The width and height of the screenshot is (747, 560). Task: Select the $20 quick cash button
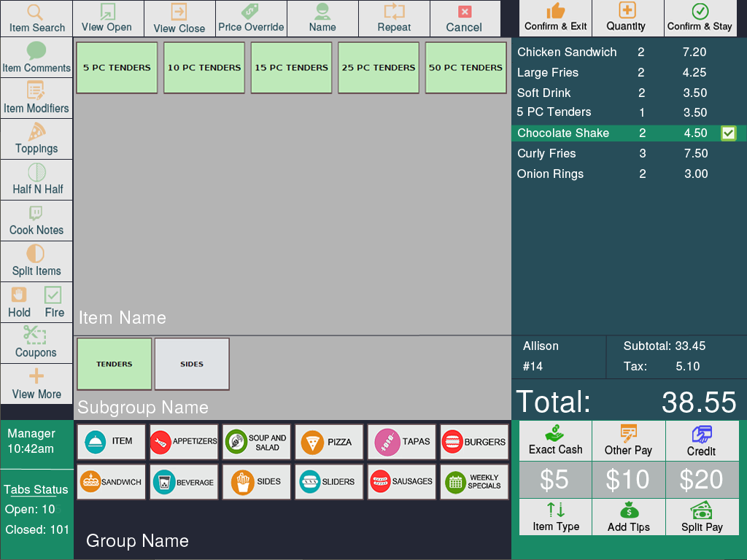point(702,480)
